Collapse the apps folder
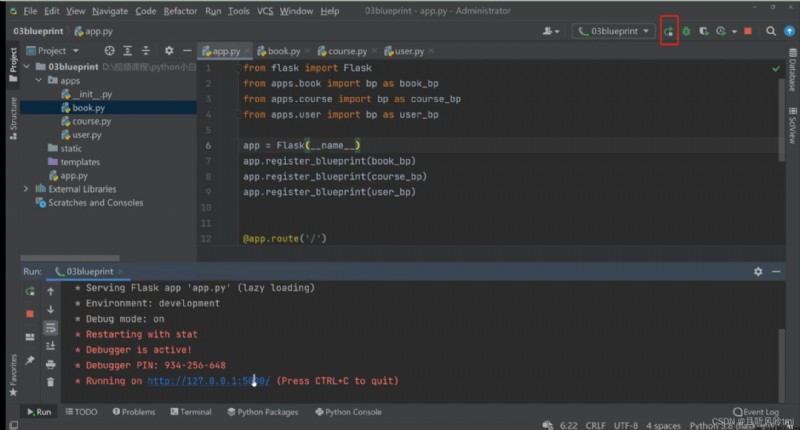The height and width of the screenshot is (430, 800). tap(39, 81)
